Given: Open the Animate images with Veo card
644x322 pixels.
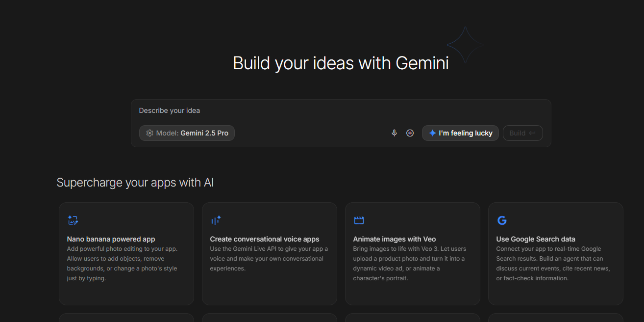Looking at the screenshot, I should click(x=413, y=254).
